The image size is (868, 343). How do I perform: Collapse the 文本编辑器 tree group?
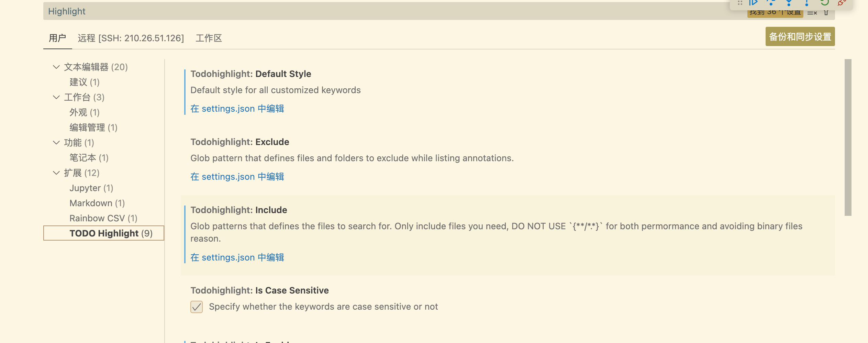56,67
